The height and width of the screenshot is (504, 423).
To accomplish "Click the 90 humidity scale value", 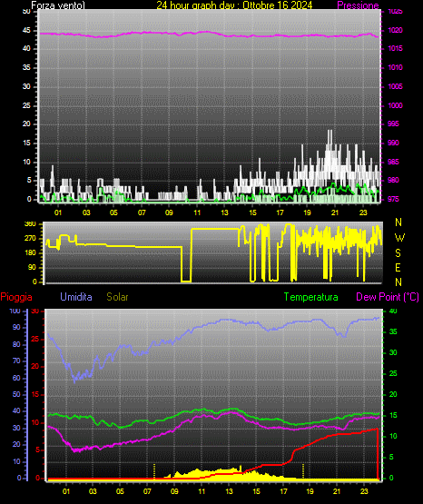I will (16, 327).
